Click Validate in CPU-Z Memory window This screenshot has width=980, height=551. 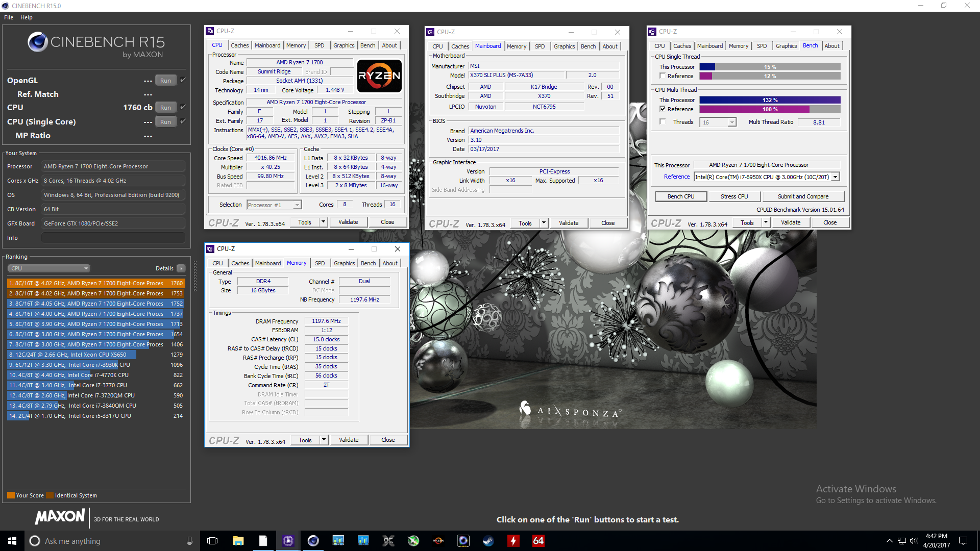point(349,440)
